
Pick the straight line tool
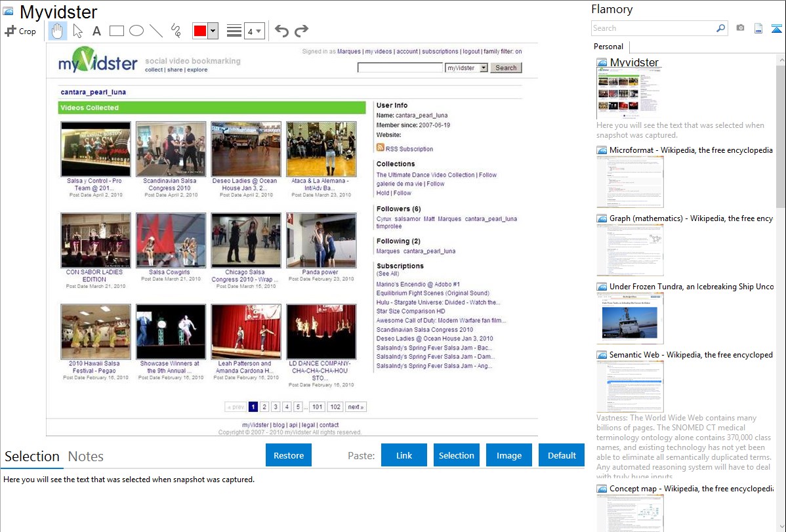click(x=156, y=31)
